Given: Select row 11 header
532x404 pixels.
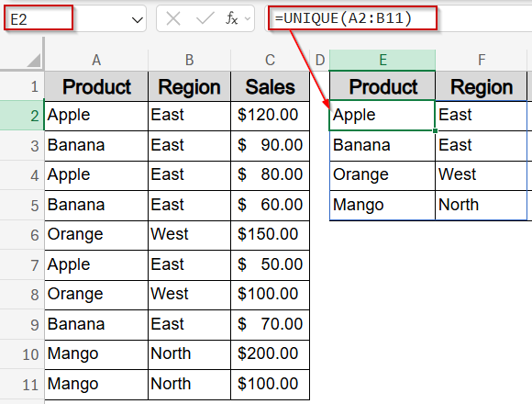Looking at the screenshot, I should (x=22, y=385).
